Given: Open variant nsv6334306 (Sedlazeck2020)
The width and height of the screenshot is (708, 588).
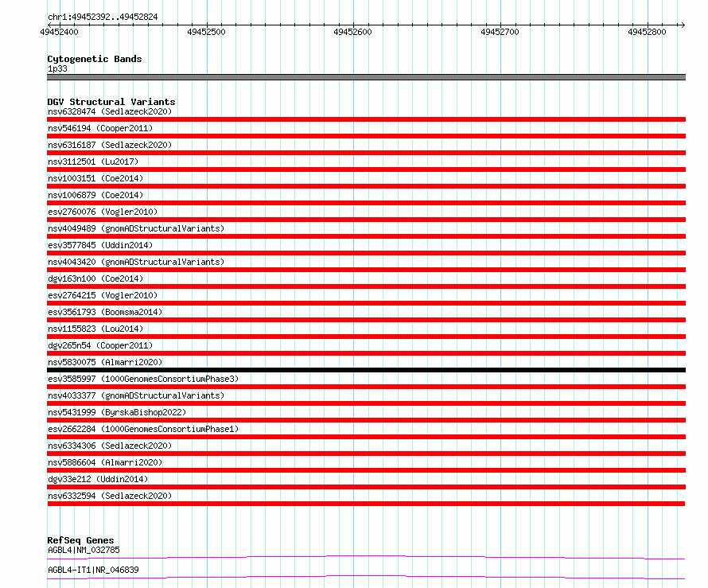Looking at the screenshot, I should coord(110,446).
